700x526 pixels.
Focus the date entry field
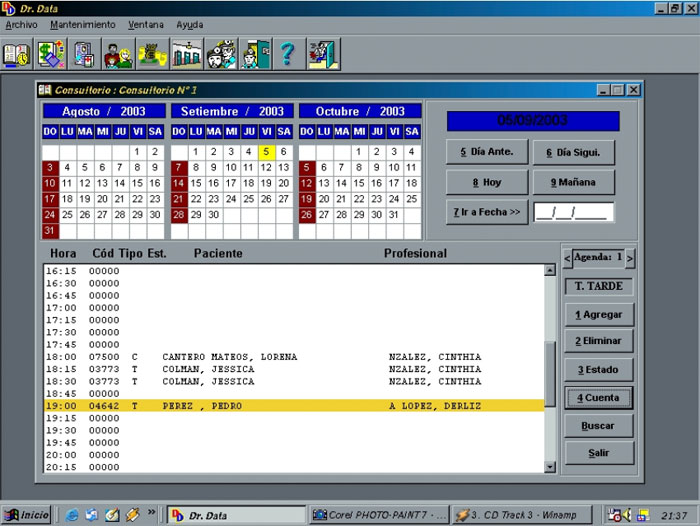tap(573, 213)
